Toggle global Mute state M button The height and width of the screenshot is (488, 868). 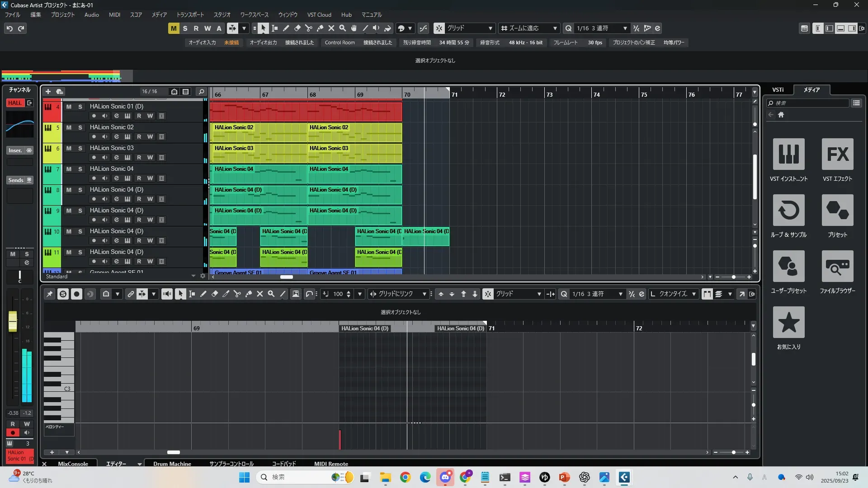pyautogui.click(x=174, y=28)
